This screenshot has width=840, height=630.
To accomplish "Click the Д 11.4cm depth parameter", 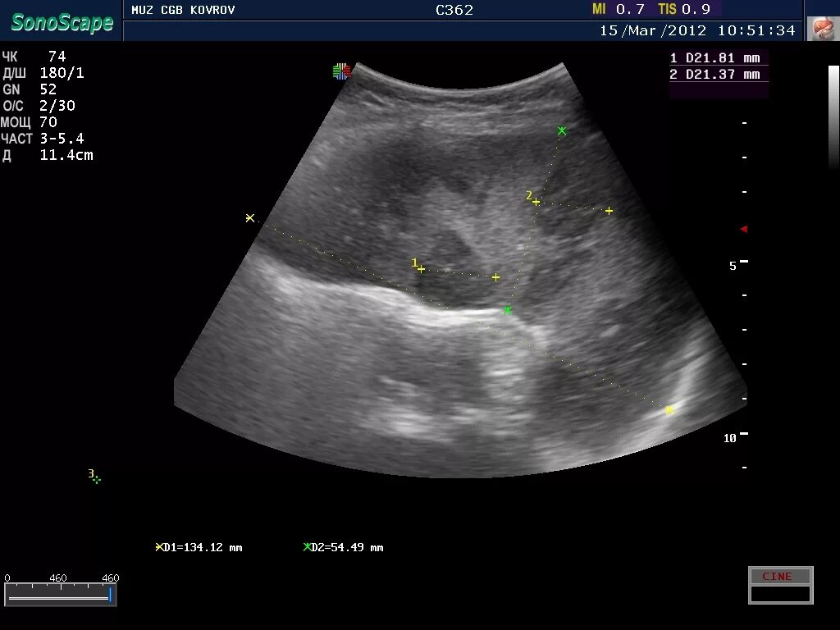I will point(48,155).
